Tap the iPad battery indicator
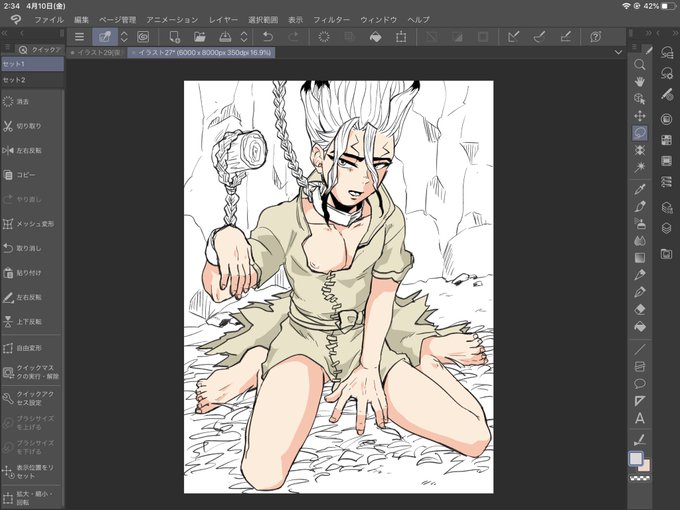The width and height of the screenshot is (680, 510). pyautogui.click(x=668, y=6)
